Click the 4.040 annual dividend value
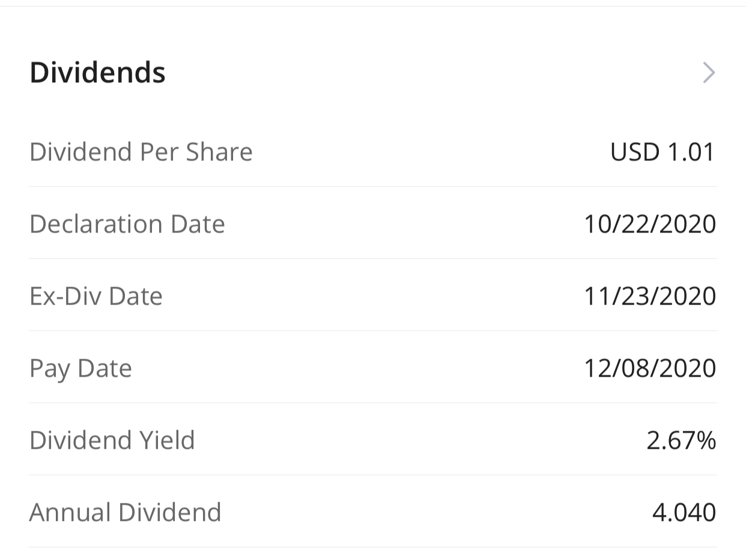This screenshot has width=746, height=560. [684, 513]
